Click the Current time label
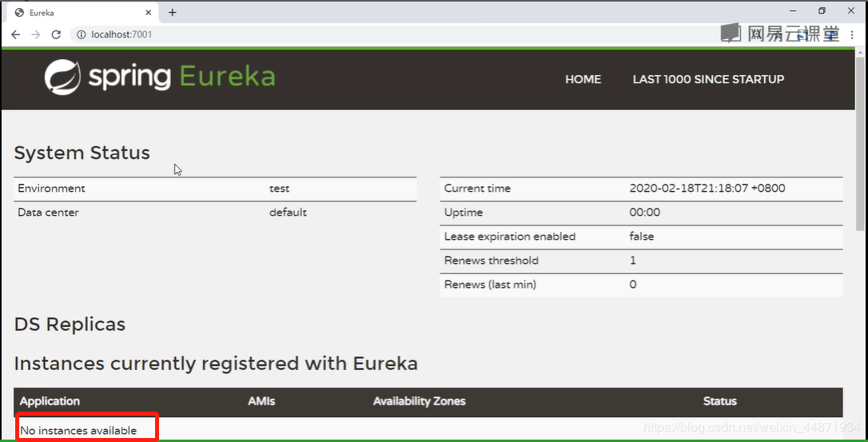Viewport: 868px width, 442px height. (x=477, y=189)
